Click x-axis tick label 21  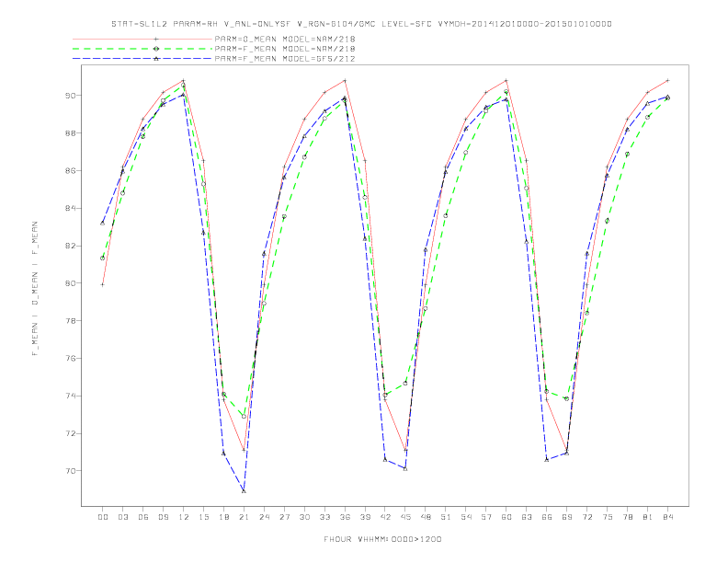point(244,517)
